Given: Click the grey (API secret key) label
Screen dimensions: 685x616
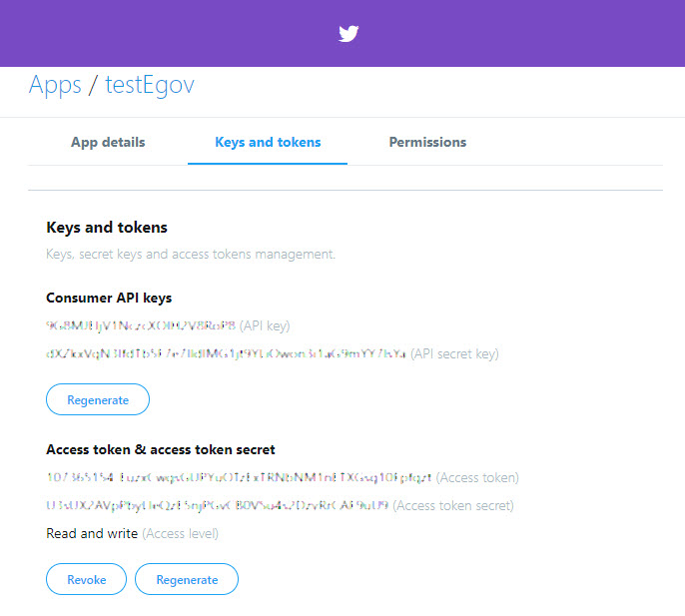Looking at the screenshot, I should click(x=454, y=353).
